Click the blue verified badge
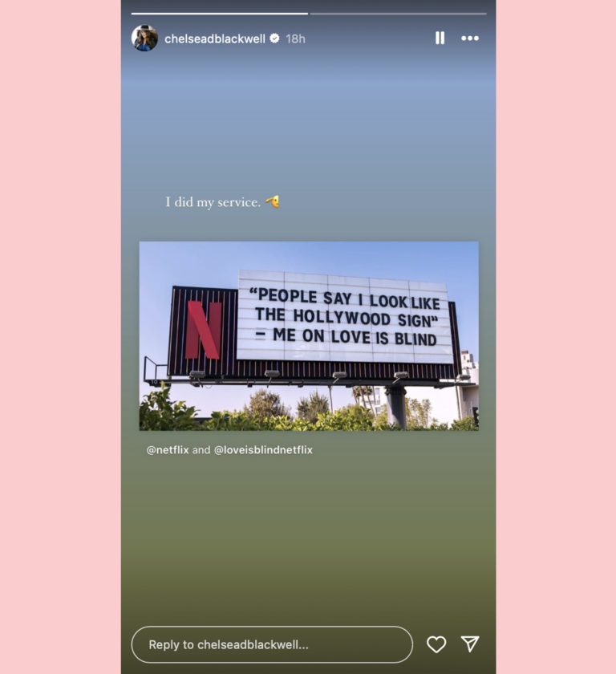 [274, 39]
